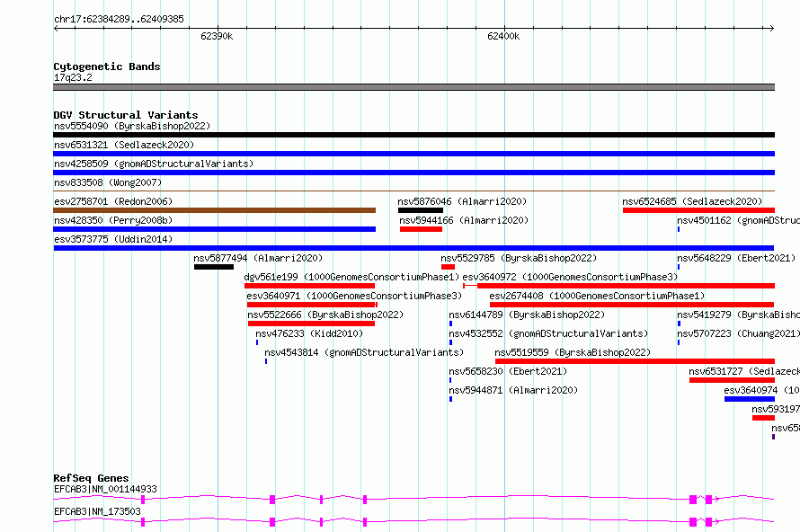Select the nsv5944871 (Almarri2020) label
The image size is (800, 532).
(x=513, y=390)
